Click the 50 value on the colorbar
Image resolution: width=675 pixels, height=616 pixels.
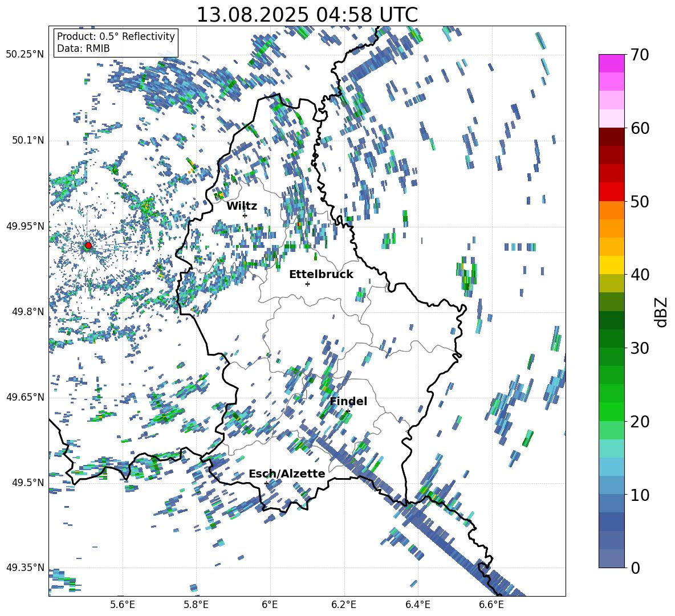pyautogui.click(x=640, y=202)
